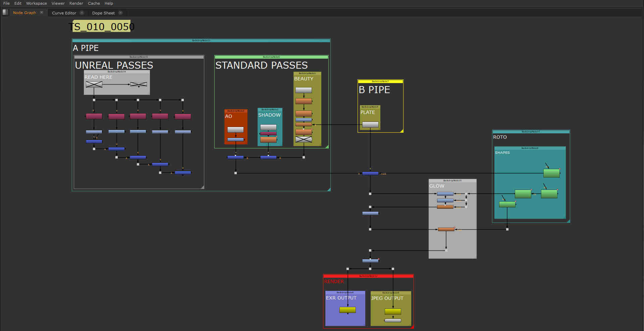The image size is (644, 331).
Task: Select the light-blue node in AO backdrop
Action: point(235,139)
